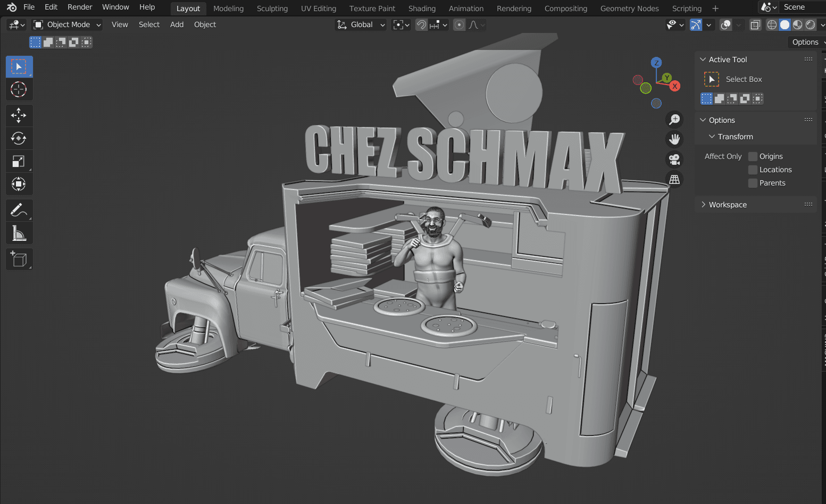Image resolution: width=826 pixels, height=504 pixels.
Task: Select the Measure tool
Action: click(x=19, y=233)
